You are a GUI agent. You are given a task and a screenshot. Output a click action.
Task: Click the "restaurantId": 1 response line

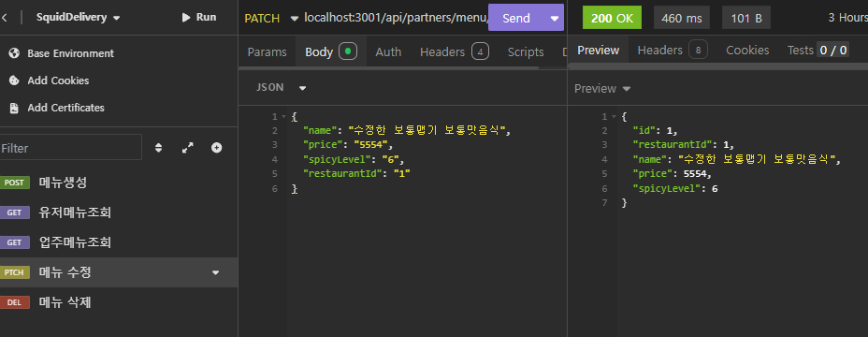click(683, 145)
